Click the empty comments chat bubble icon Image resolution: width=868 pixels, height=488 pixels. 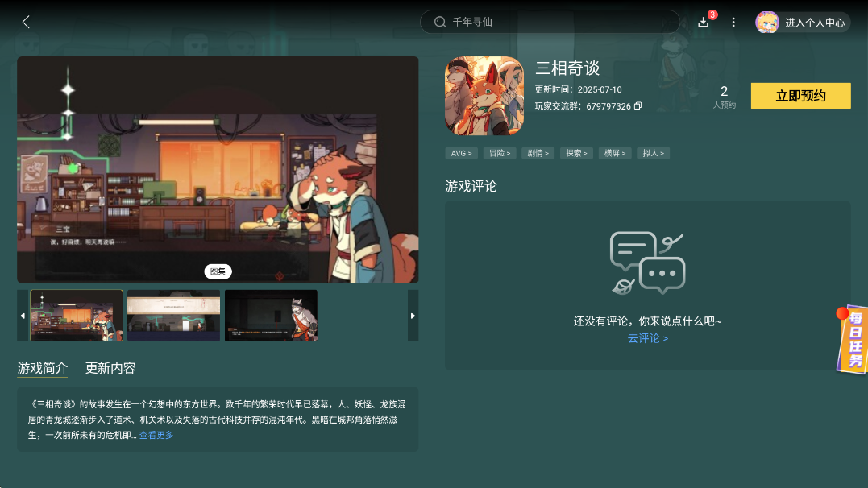pos(648,263)
